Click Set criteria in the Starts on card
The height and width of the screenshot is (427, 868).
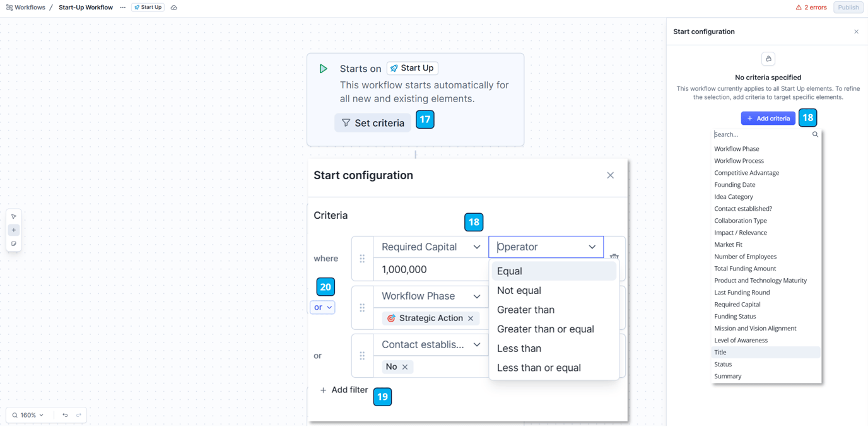point(372,122)
